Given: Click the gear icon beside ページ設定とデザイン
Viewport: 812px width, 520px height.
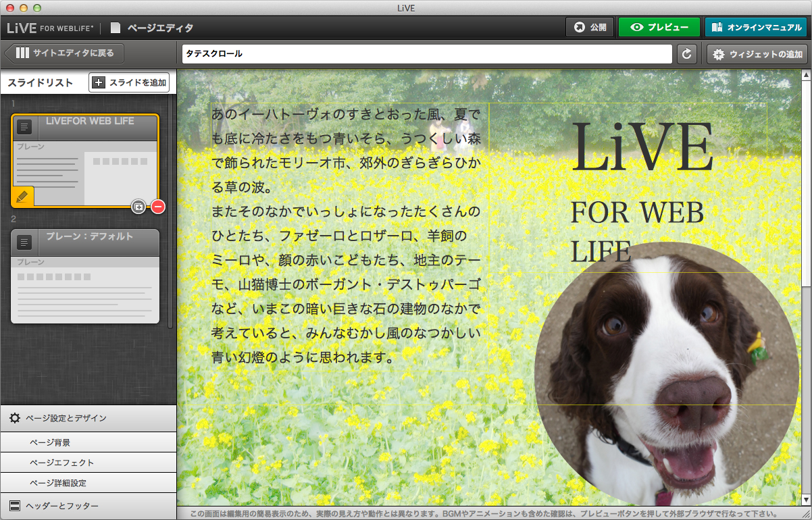Looking at the screenshot, I should [x=14, y=418].
